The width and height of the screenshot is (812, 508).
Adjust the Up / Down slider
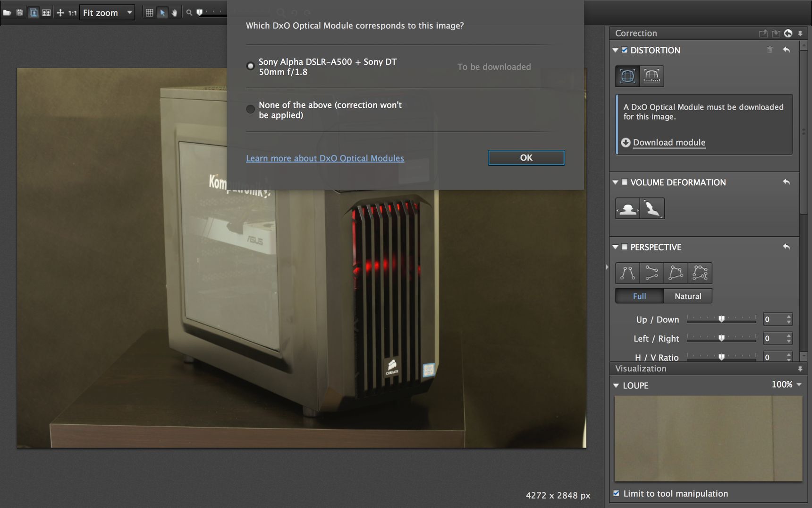pos(721,319)
